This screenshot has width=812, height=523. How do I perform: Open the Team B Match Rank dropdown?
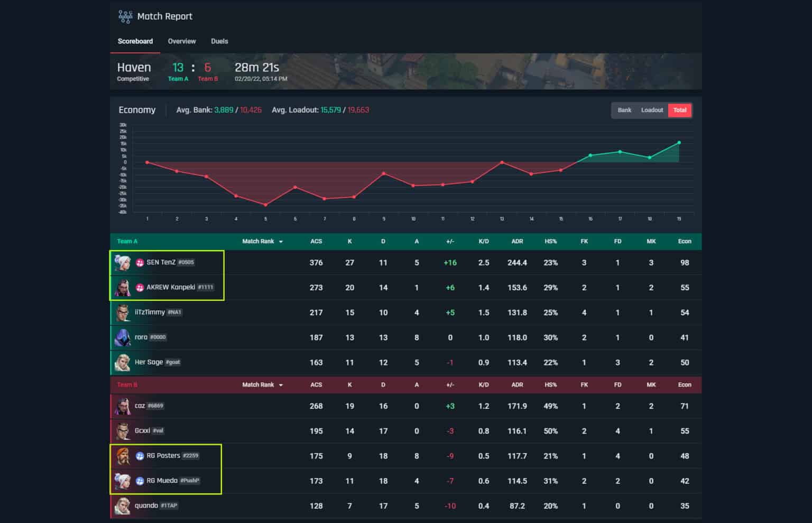263,384
